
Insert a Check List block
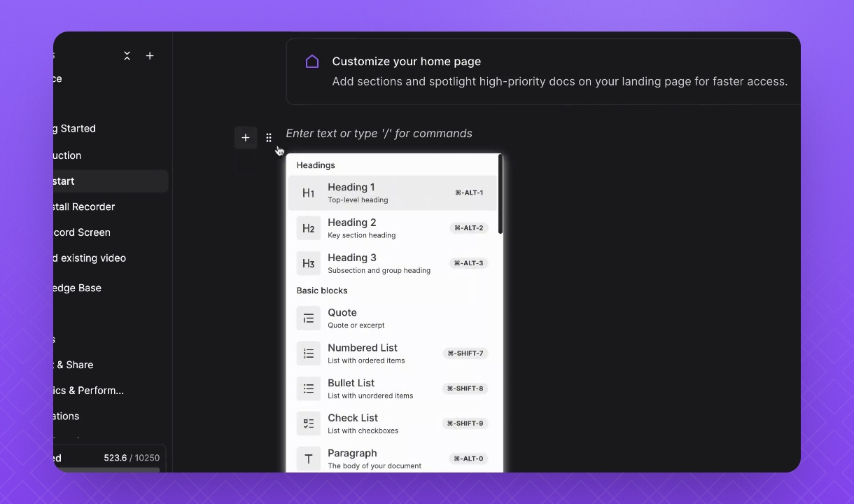point(392,423)
